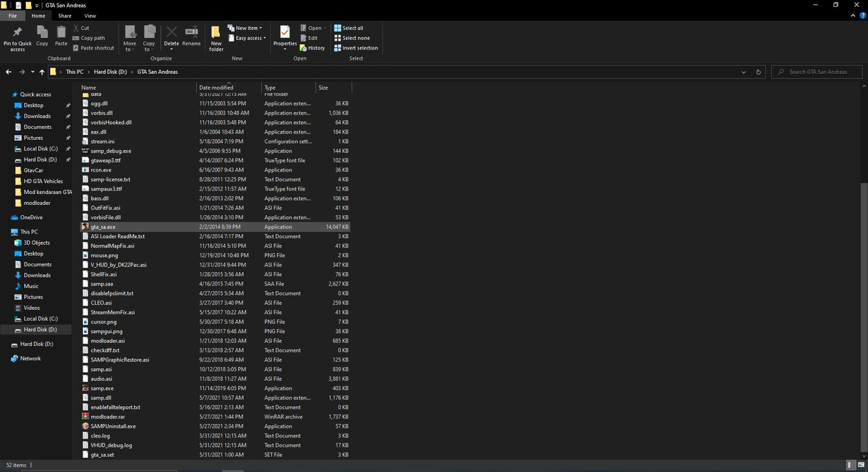Expand address bar history chevron
868x472 pixels.
[744, 72]
